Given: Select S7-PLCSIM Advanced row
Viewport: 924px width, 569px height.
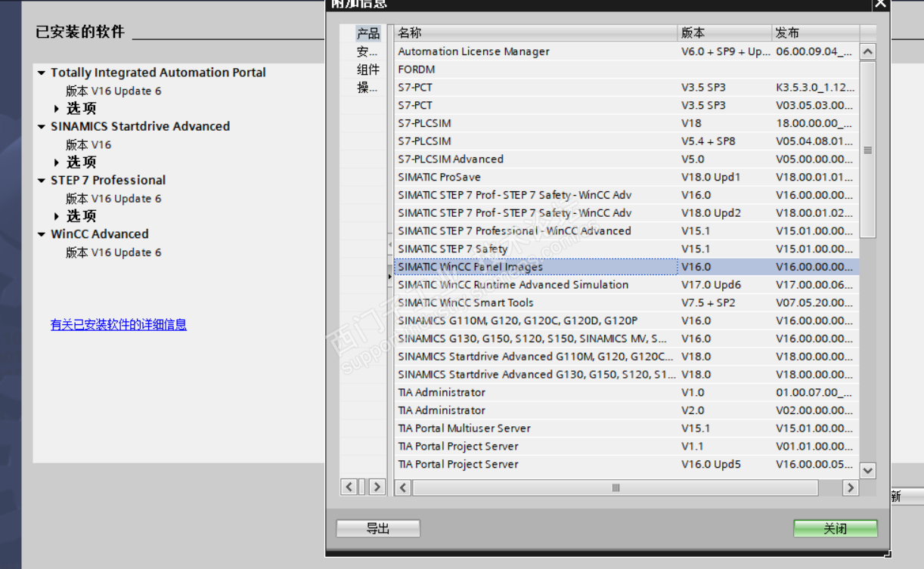Looking at the screenshot, I should tap(626, 159).
